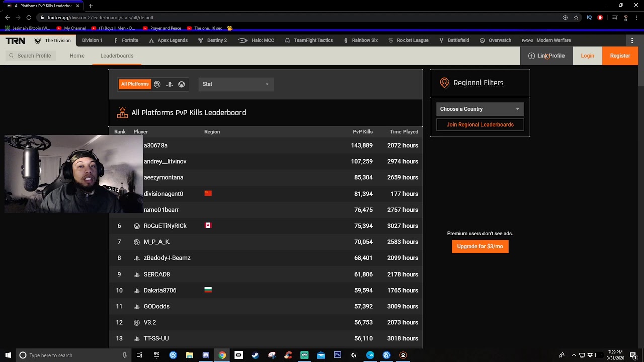Image resolution: width=644 pixels, height=362 pixels.
Task: Open the Apex Legends menu item
Action: (168, 40)
